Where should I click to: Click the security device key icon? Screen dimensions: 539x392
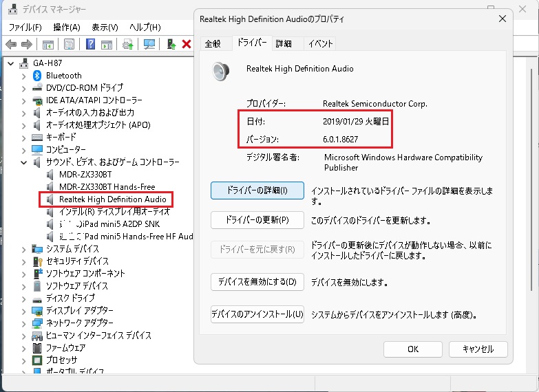click(x=37, y=261)
